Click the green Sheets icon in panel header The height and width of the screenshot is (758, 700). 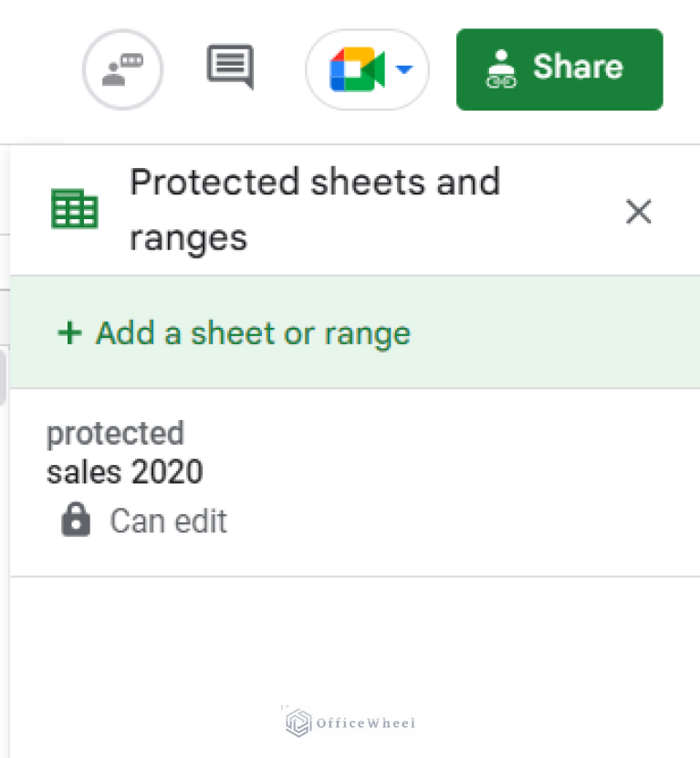(x=74, y=210)
